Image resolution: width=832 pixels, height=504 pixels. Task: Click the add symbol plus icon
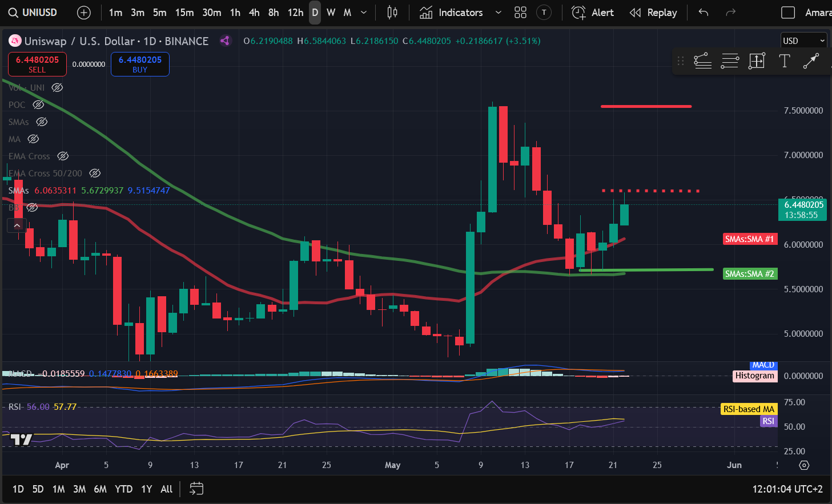click(84, 13)
